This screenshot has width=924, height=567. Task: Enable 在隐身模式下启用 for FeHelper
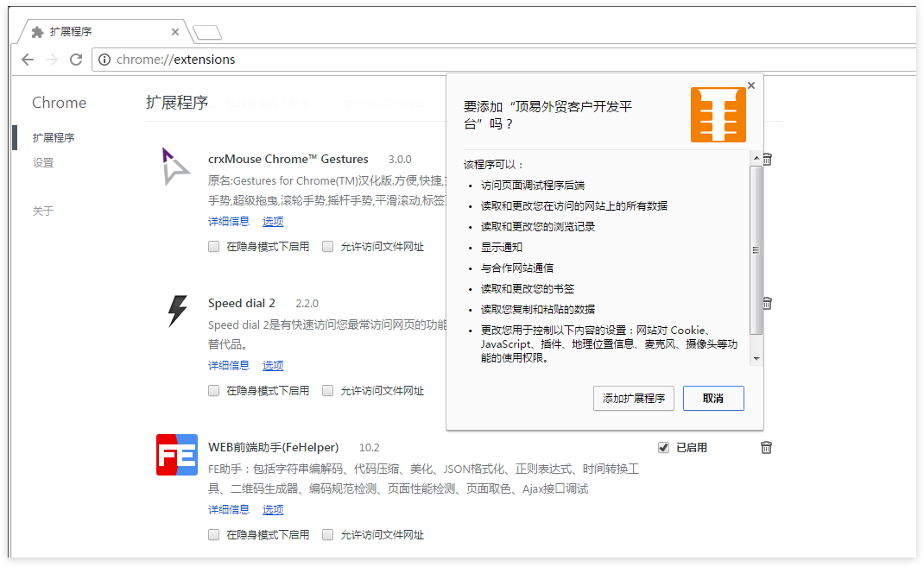point(214,535)
